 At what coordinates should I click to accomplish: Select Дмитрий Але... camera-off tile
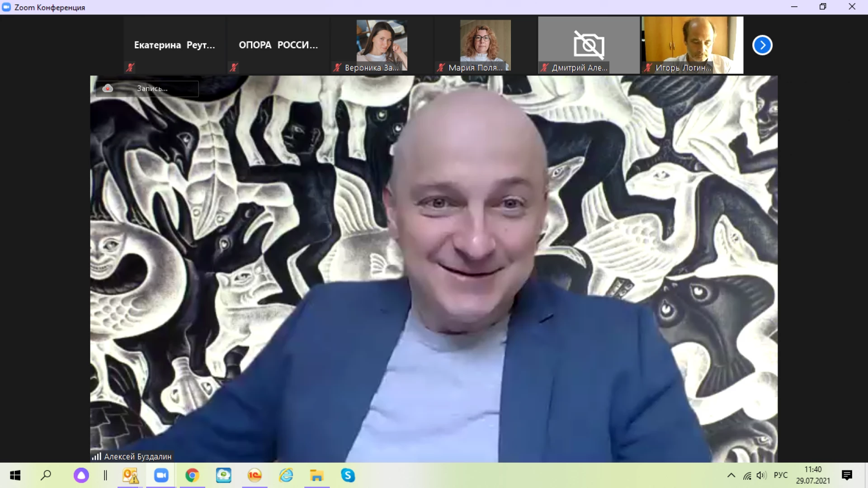(589, 45)
